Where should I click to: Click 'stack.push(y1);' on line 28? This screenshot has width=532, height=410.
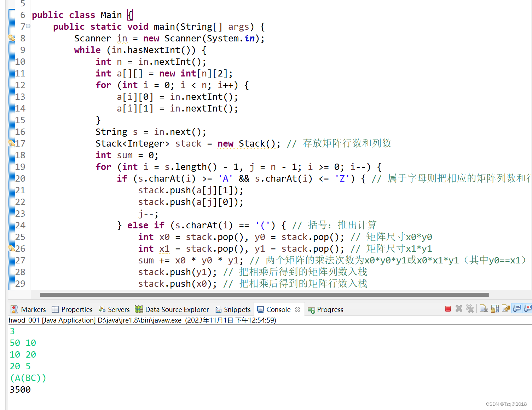coord(177,272)
